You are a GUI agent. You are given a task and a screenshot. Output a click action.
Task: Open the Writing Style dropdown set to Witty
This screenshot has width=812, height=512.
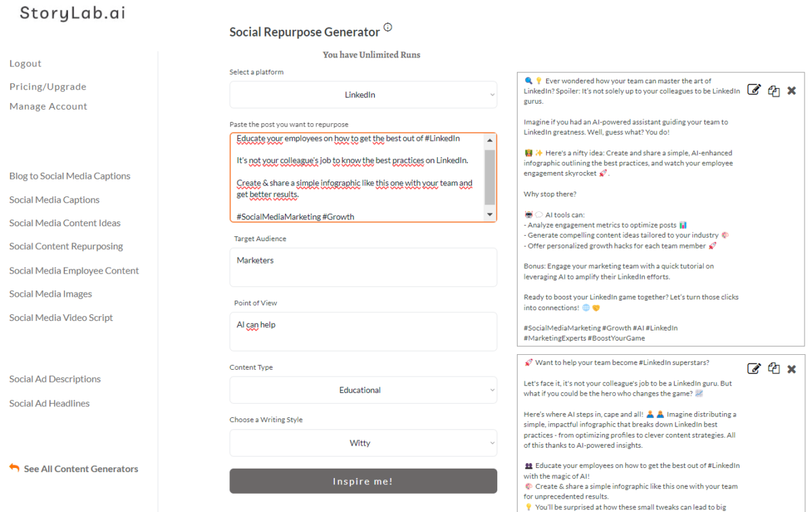click(363, 443)
